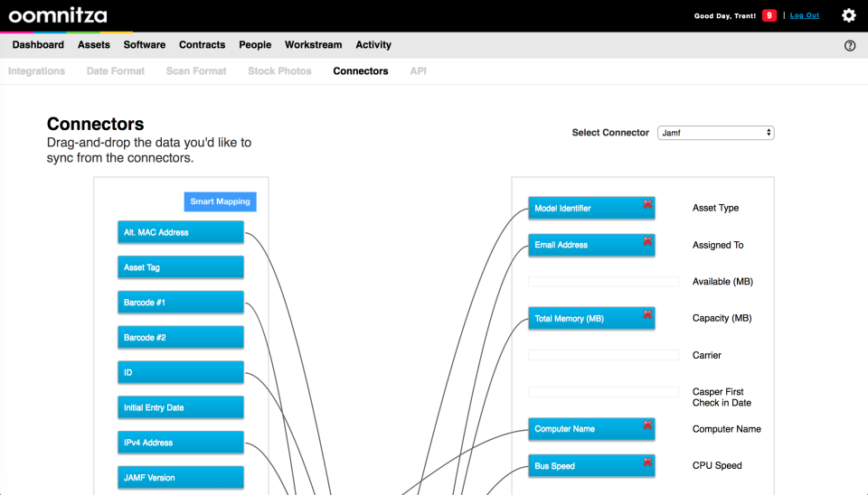Screen dimensions: 868x495
Task: Expand the Select Connector dropdown
Action: click(715, 133)
